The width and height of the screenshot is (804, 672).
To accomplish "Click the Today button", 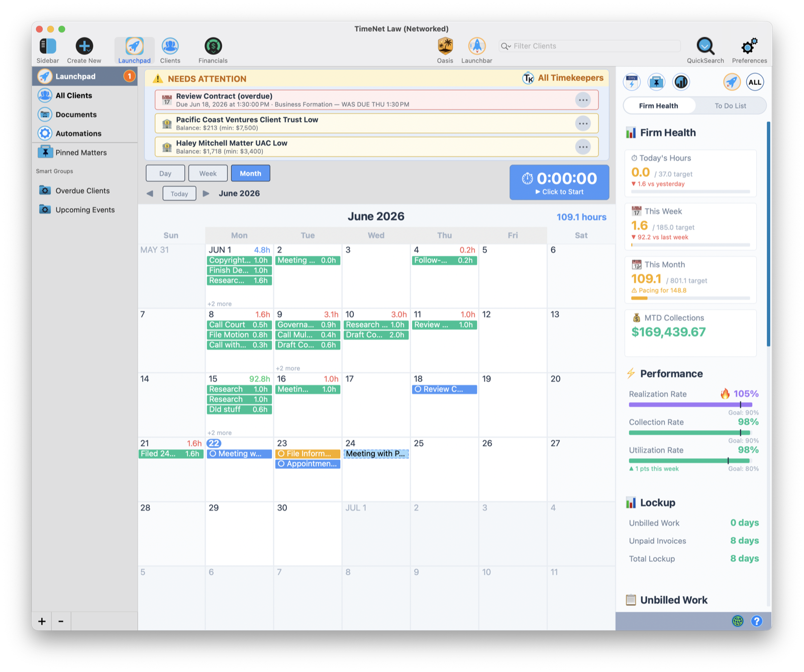I will pos(179,194).
